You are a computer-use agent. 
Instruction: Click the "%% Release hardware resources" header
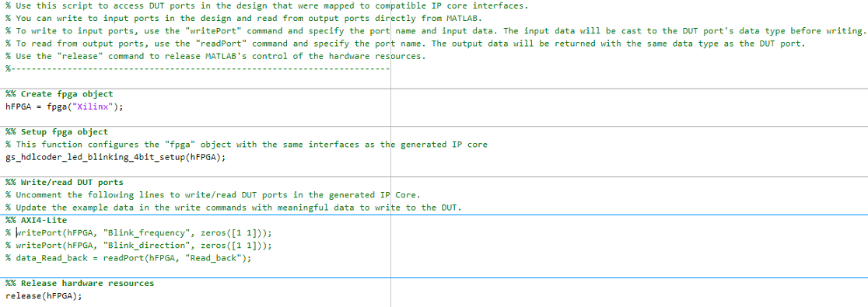coord(79,283)
